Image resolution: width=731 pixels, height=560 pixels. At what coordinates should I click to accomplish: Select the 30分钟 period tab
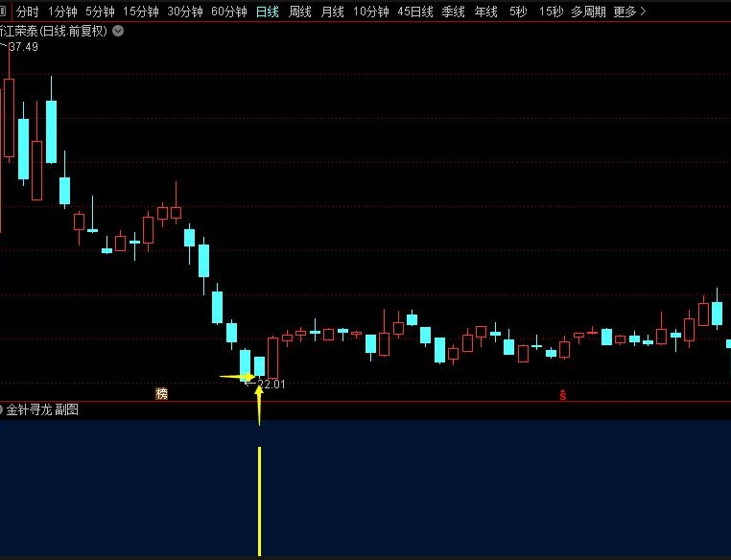pos(184,12)
